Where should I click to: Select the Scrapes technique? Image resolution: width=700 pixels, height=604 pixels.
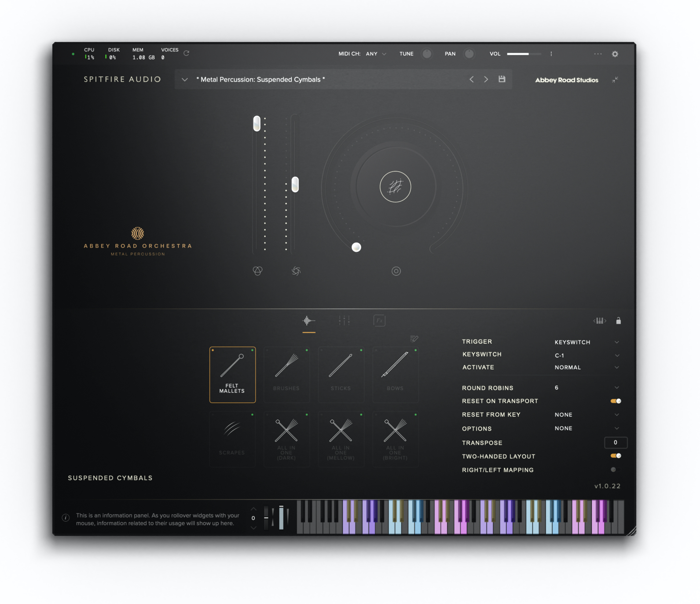click(232, 439)
